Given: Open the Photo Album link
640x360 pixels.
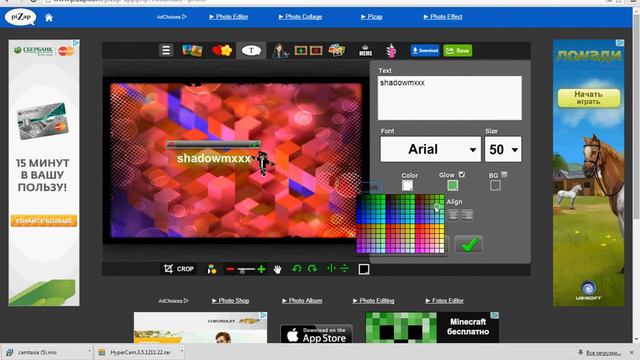Looking at the screenshot, I should (302, 300).
